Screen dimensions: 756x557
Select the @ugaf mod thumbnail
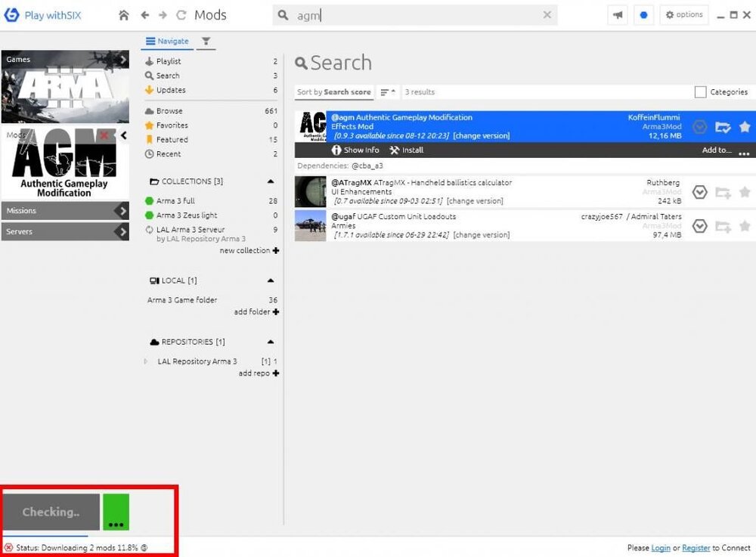click(x=311, y=225)
